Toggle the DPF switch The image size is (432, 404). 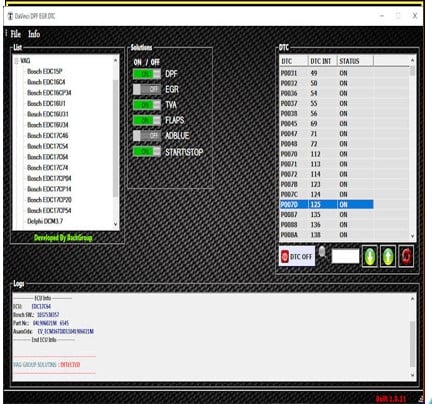[x=147, y=74]
